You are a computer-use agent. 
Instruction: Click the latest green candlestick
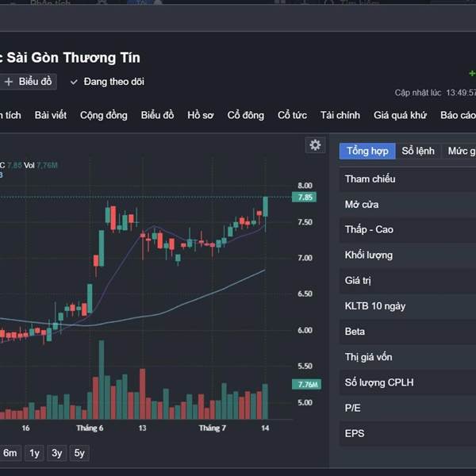(265, 207)
